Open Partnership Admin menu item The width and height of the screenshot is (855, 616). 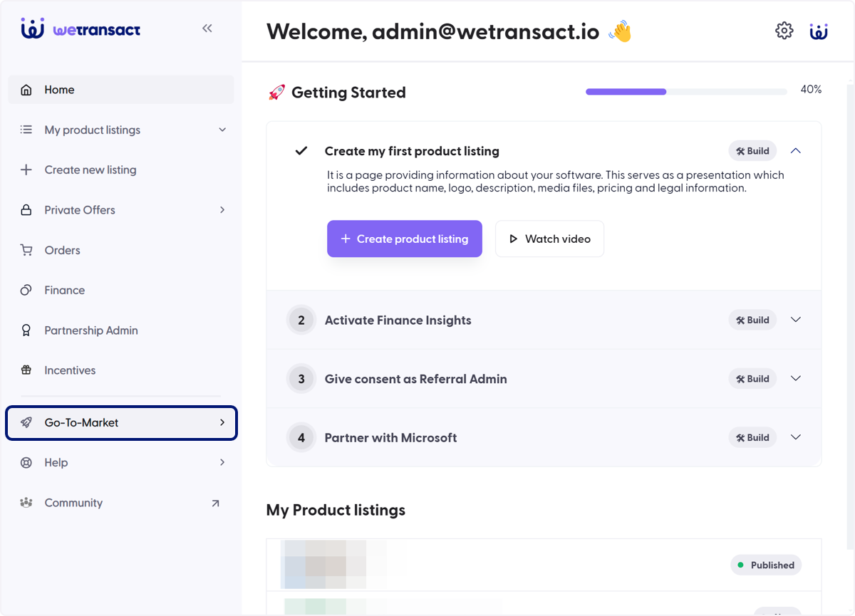[x=121, y=330]
